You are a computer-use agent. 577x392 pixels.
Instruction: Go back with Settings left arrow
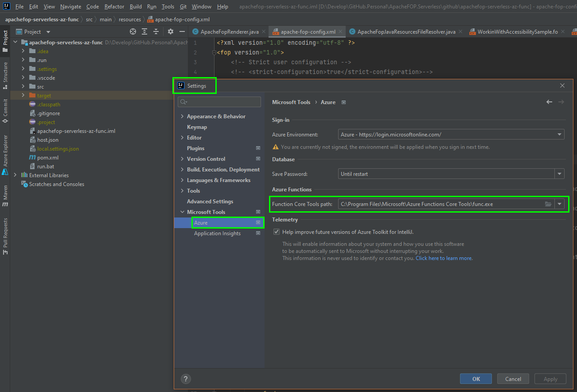[550, 102]
